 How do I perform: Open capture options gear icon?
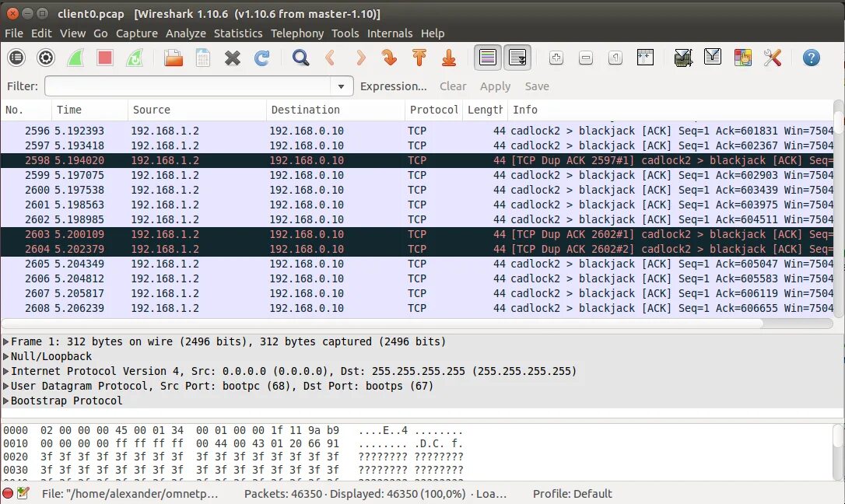46,58
